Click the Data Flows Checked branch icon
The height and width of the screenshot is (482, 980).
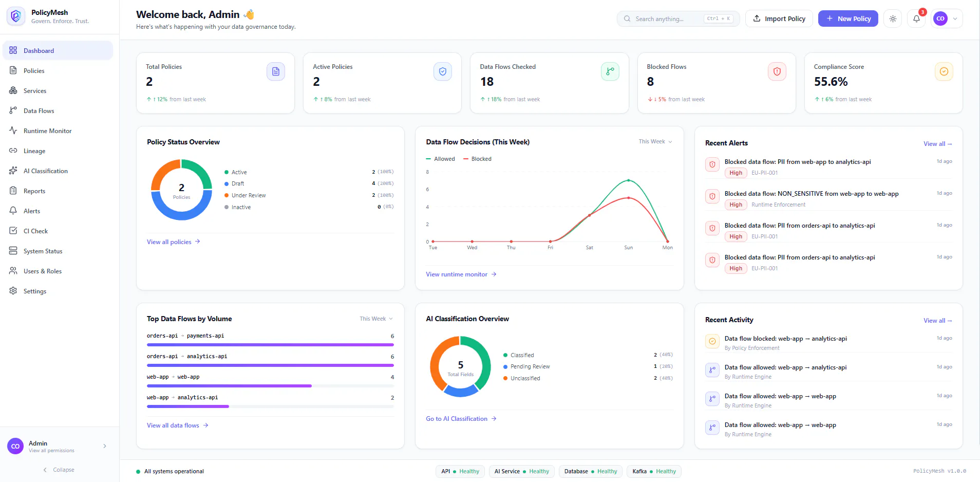point(610,71)
